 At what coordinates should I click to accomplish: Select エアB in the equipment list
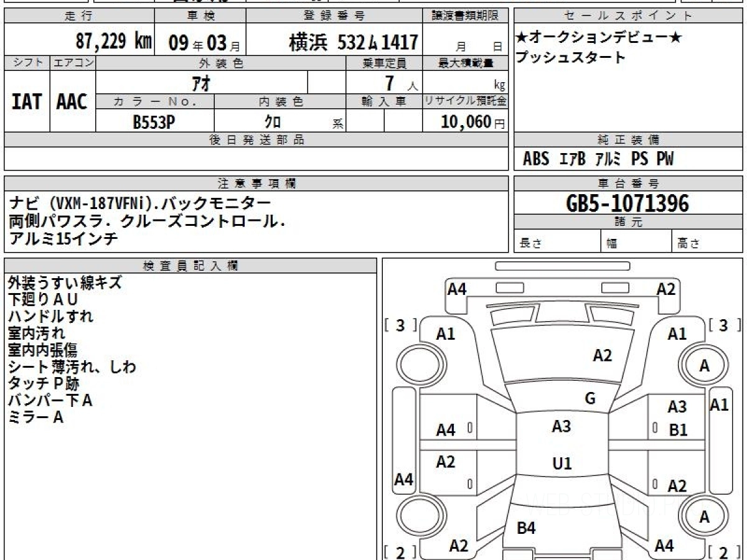[x=573, y=159]
